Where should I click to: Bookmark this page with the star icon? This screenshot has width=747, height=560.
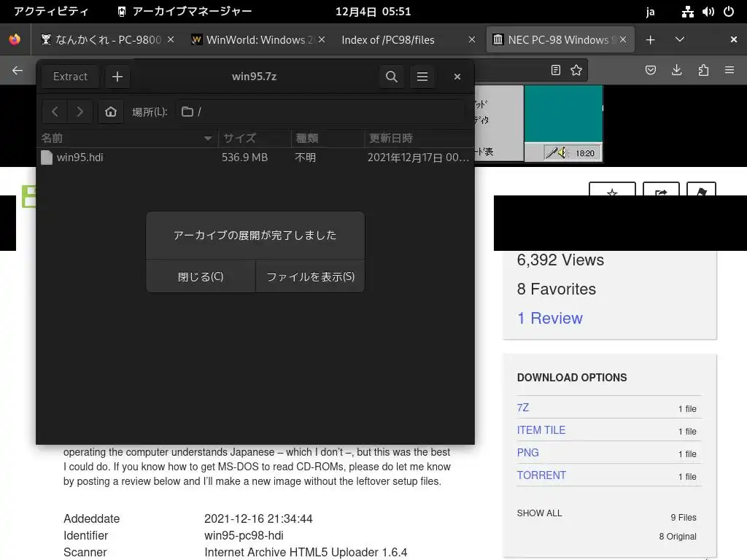click(576, 71)
